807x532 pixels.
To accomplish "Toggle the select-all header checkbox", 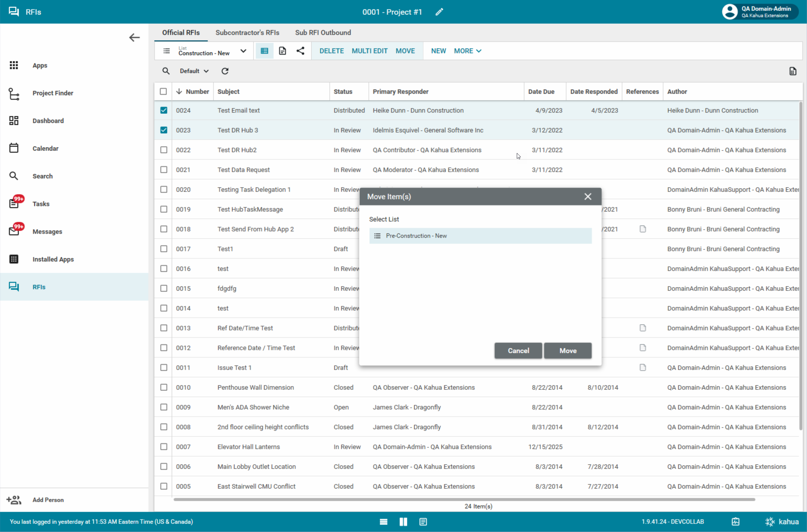I will click(x=163, y=92).
